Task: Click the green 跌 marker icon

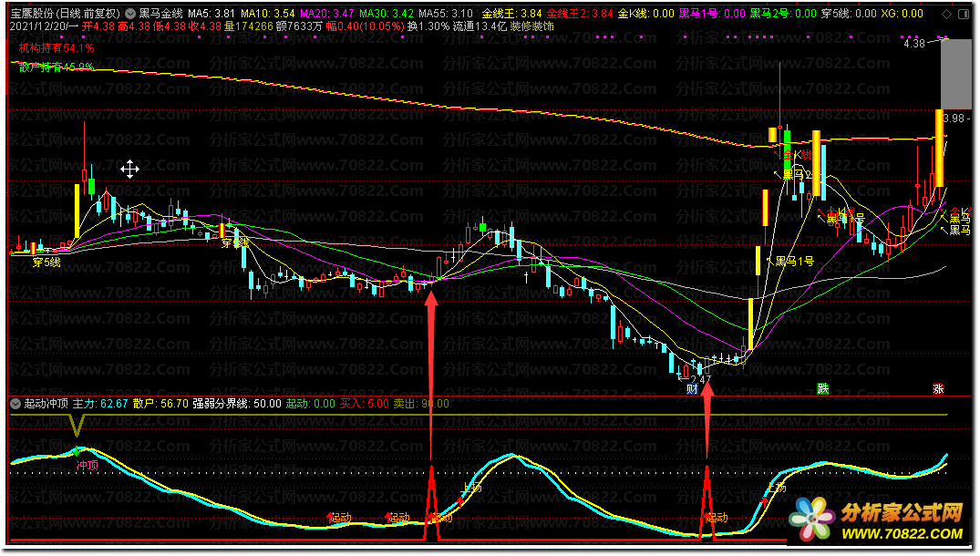Action: 823,389
